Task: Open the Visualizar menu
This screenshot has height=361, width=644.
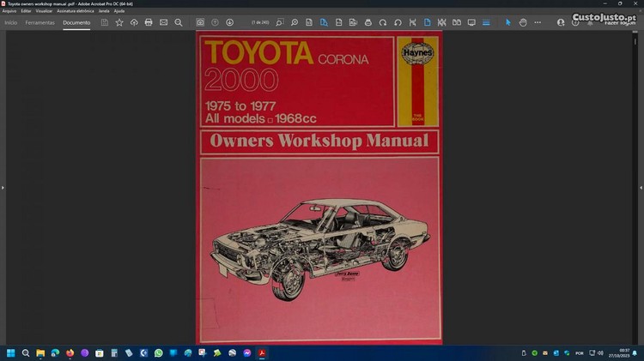Action: click(x=44, y=10)
